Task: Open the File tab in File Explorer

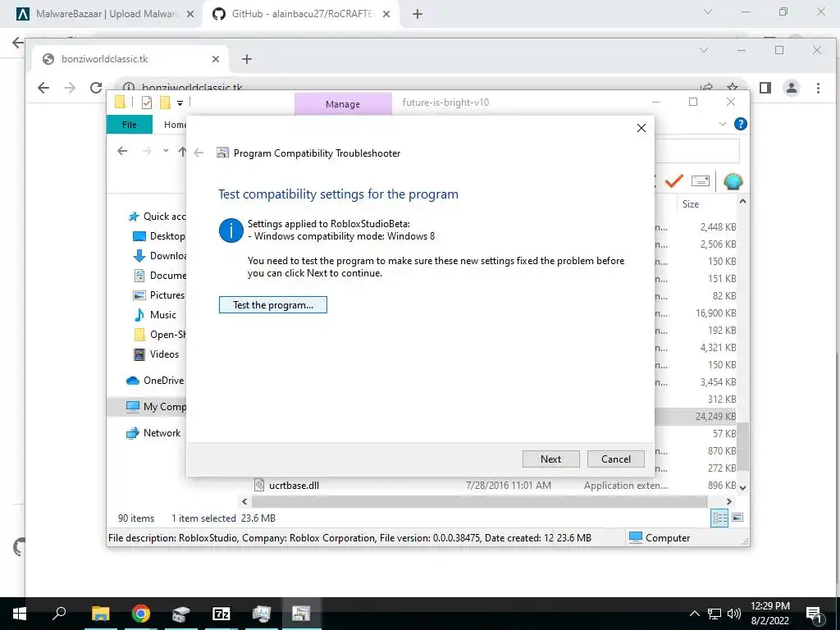Action: pyautogui.click(x=130, y=125)
